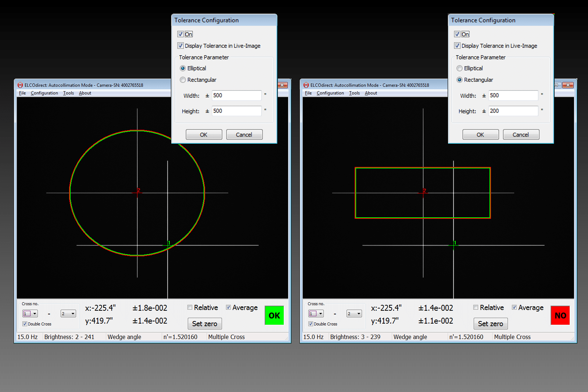
Task: Click n'=1.520160 status value in right window
Action: [x=466, y=337]
